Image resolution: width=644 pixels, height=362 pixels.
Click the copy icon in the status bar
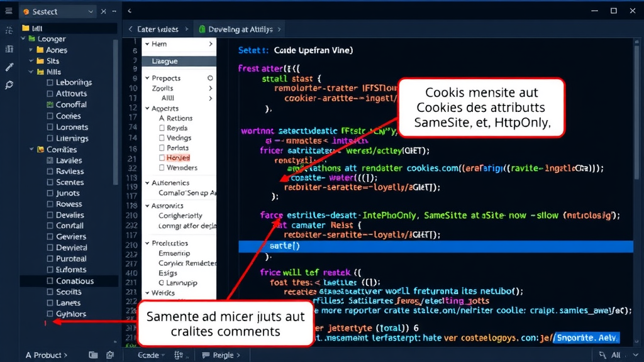pos(111,355)
